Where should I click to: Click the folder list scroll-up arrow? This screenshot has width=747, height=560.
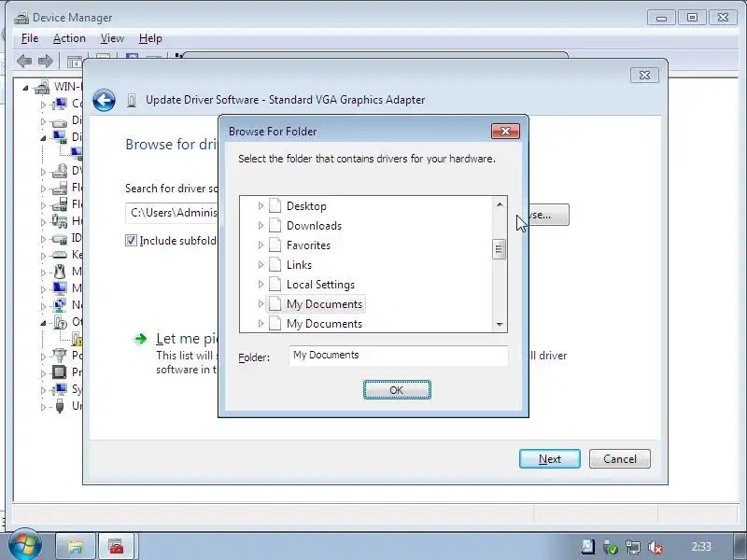tap(500, 204)
